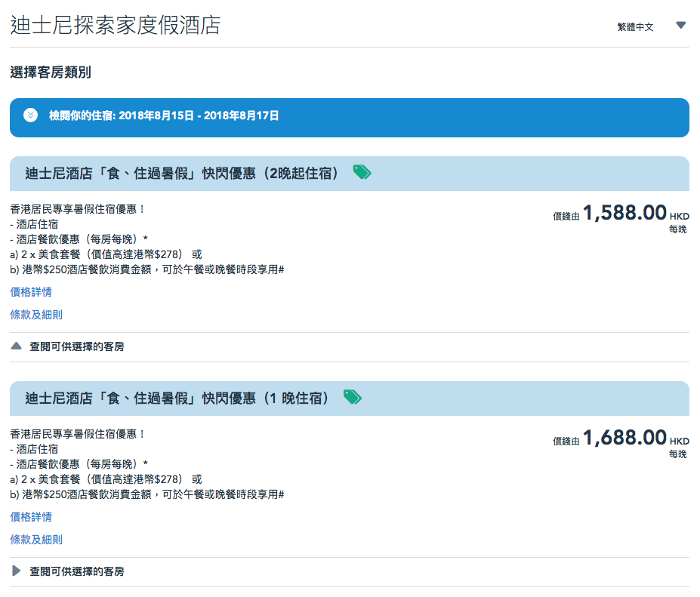Open 價格詳情 link for the 1 晚住宿 offer
Viewport: 700px width, 597px height.
[x=31, y=517]
